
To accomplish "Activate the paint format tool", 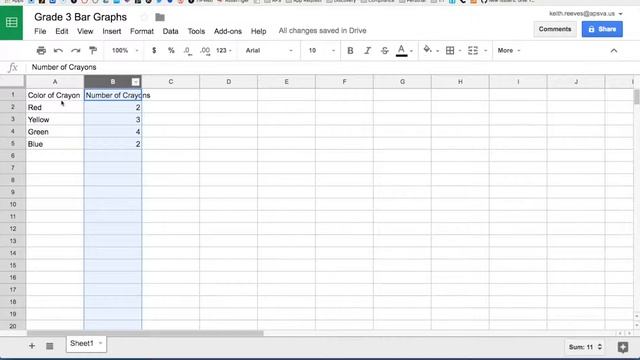I will point(93,51).
